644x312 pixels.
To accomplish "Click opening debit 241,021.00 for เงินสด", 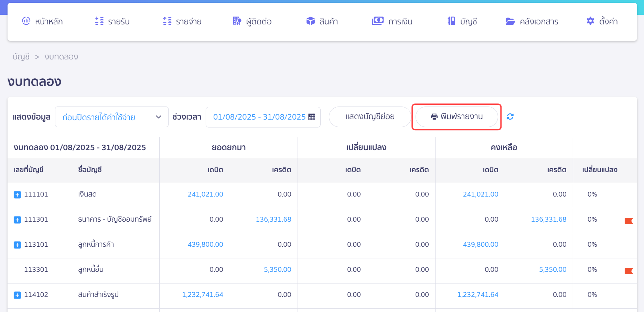I will pos(205,194).
